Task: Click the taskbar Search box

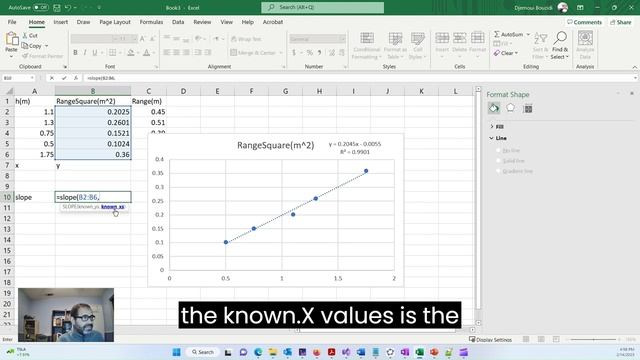Action: point(202,352)
